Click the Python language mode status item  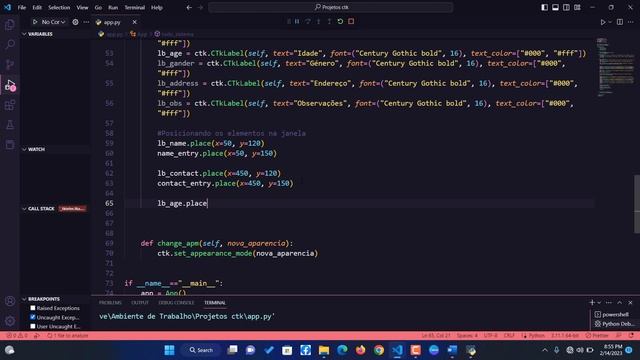(x=533, y=336)
